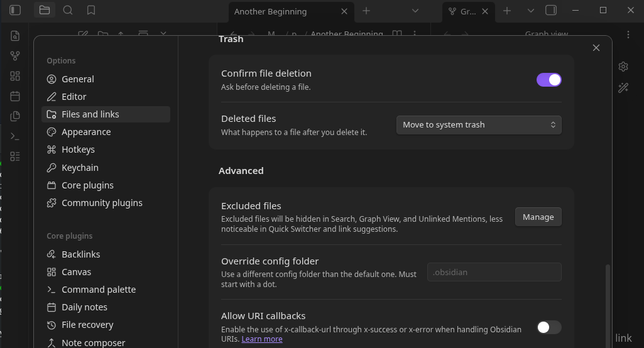Open graph settings gear icon
The image size is (644, 348).
623,67
